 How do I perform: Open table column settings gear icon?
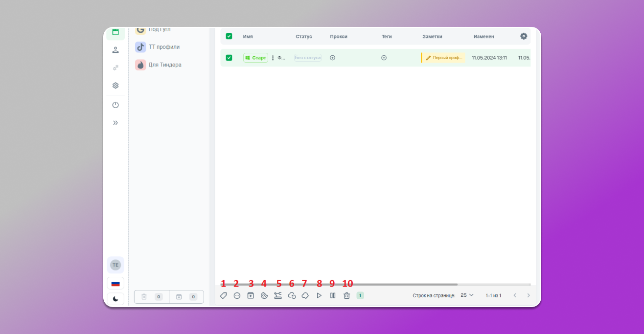coord(524,36)
